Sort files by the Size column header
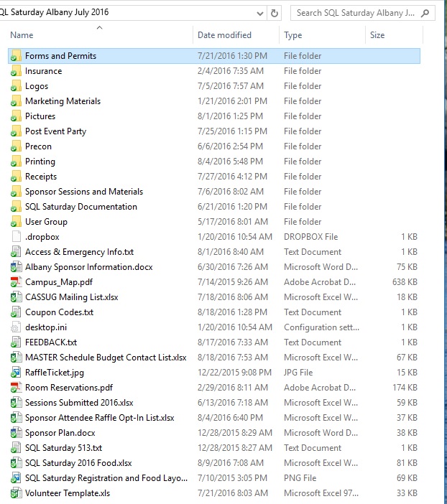The image size is (447, 504). 377,34
